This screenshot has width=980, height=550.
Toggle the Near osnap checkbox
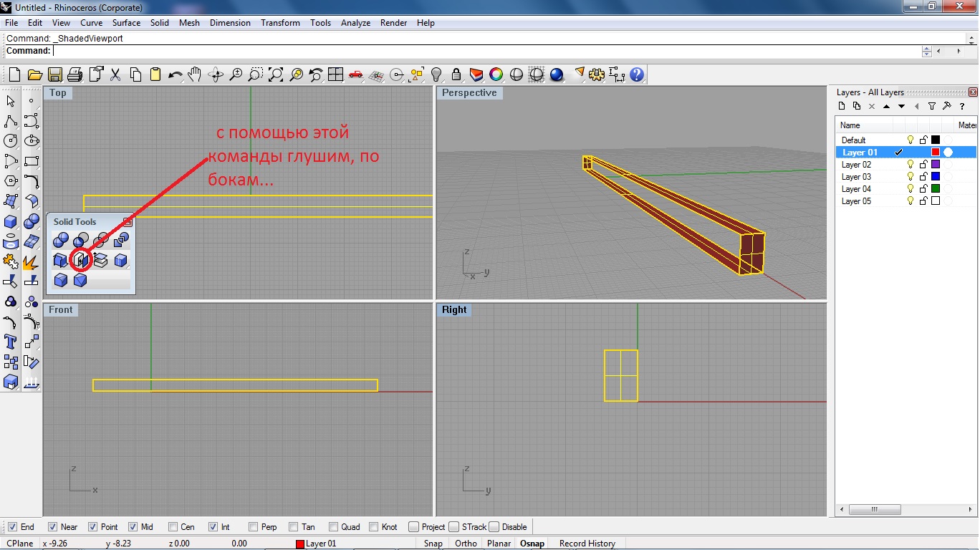pyautogui.click(x=52, y=527)
